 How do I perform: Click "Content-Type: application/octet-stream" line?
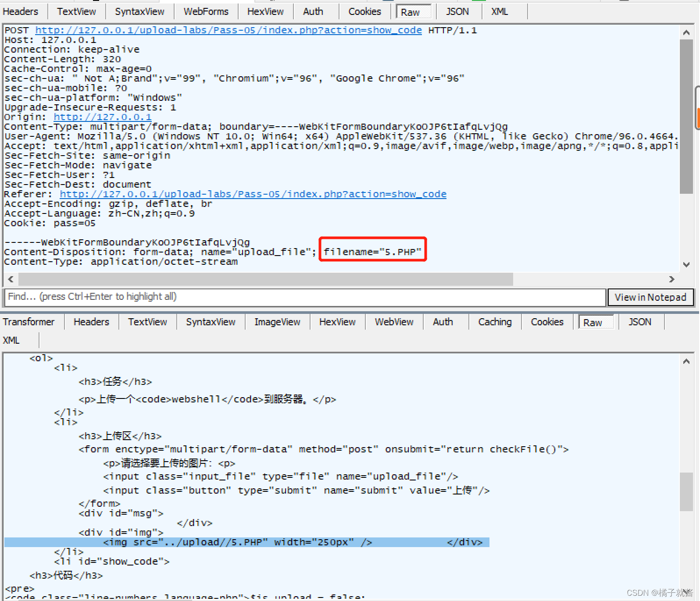tap(121, 262)
